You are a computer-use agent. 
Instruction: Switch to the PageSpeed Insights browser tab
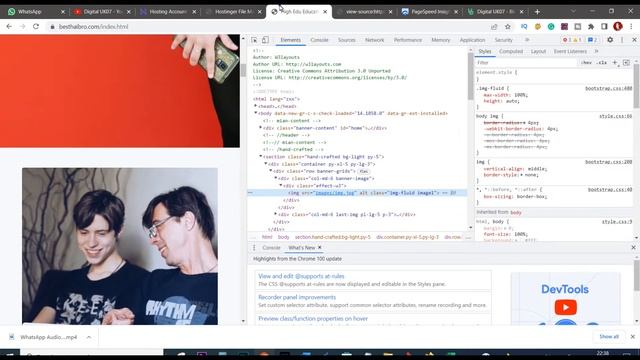coord(430,12)
